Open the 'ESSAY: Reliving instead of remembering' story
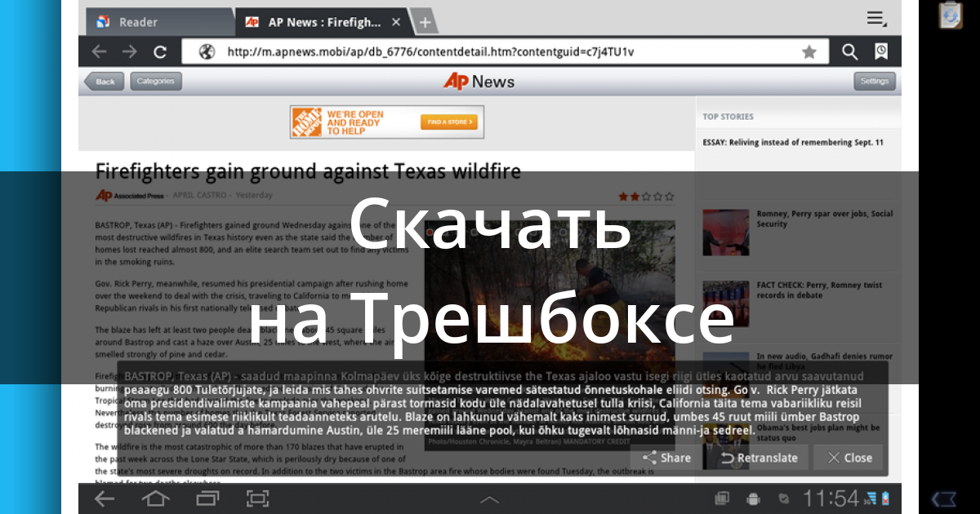 click(x=792, y=143)
